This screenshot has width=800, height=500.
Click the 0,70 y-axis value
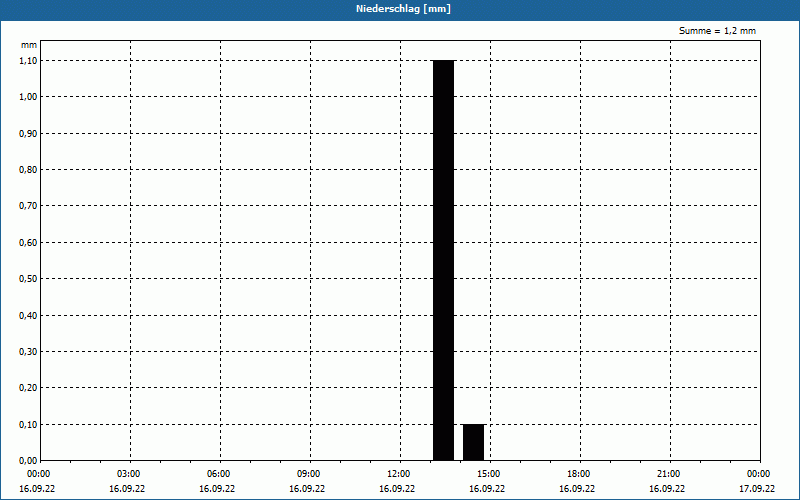coord(28,206)
